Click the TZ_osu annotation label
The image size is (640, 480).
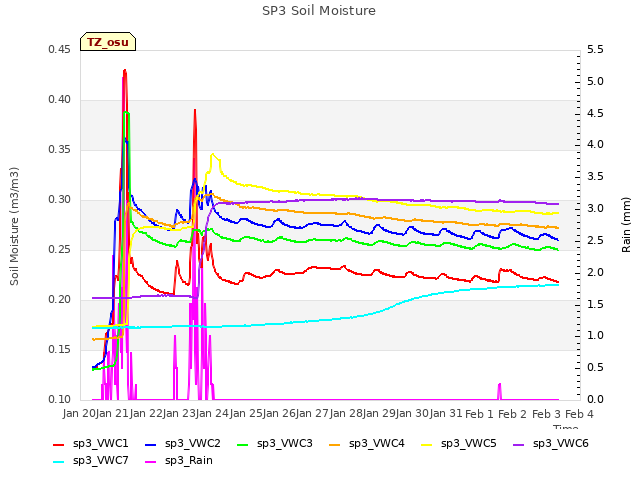(108, 42)
